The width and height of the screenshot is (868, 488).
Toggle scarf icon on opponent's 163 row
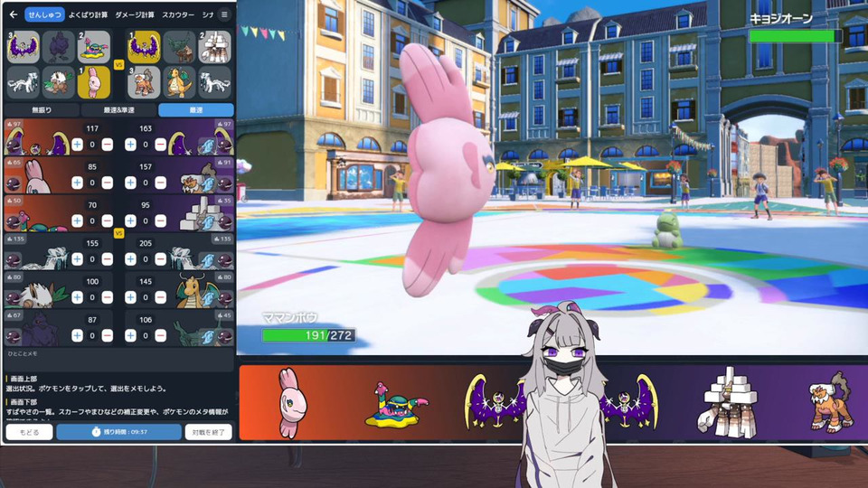(208, 145)
